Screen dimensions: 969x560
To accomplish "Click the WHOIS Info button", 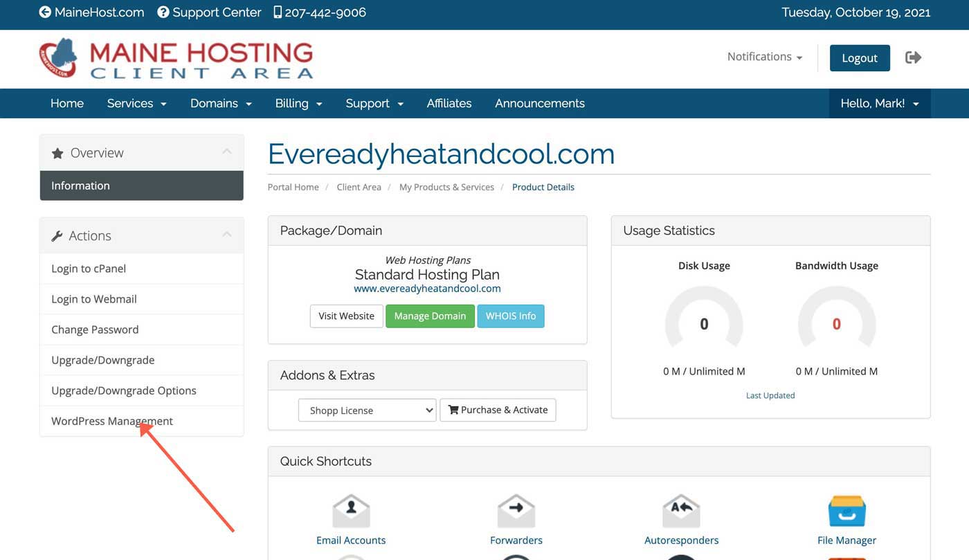I will point(511,316).
